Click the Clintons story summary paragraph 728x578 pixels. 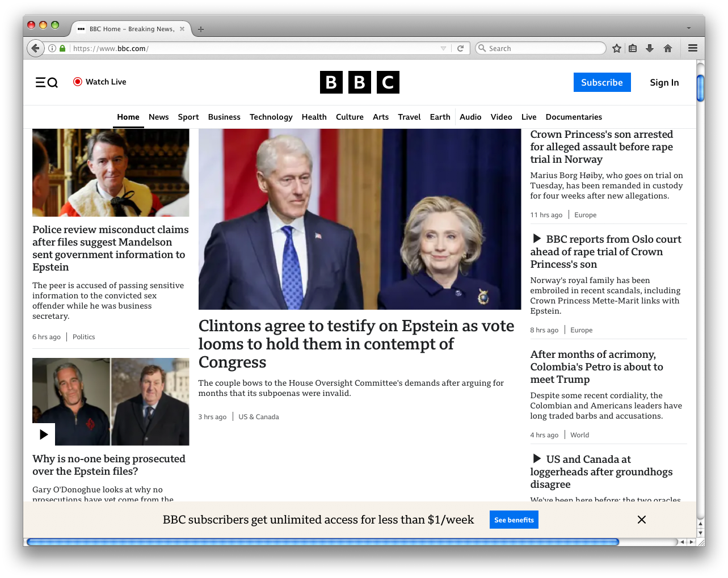[351, 388]
